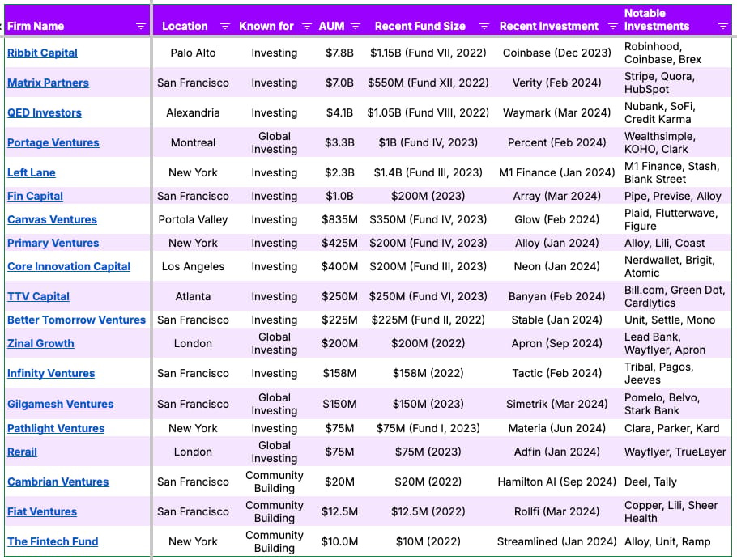Viewport: 737px width, 560px height.
Task: Select the Alloy, Unit, Ramp cell
Action: coord(676,541)
